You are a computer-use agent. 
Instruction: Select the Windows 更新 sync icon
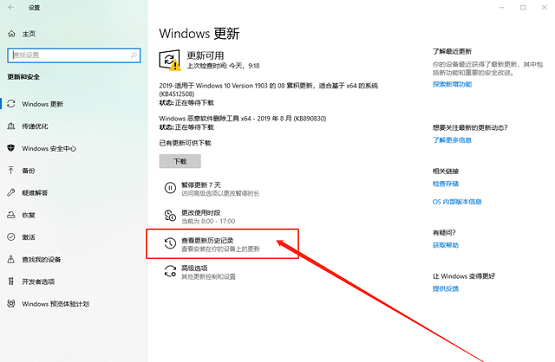[11, 104]
